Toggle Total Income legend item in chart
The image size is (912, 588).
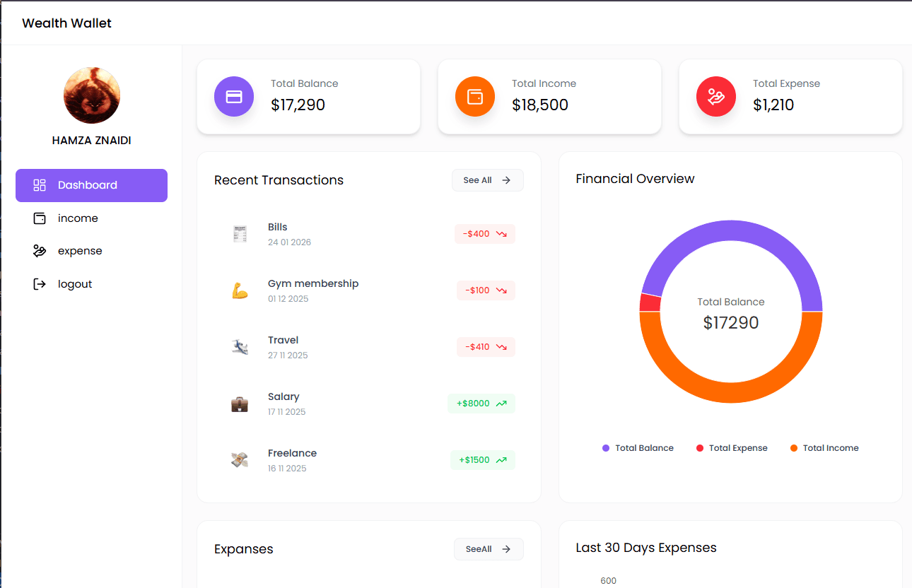[824, 448]
